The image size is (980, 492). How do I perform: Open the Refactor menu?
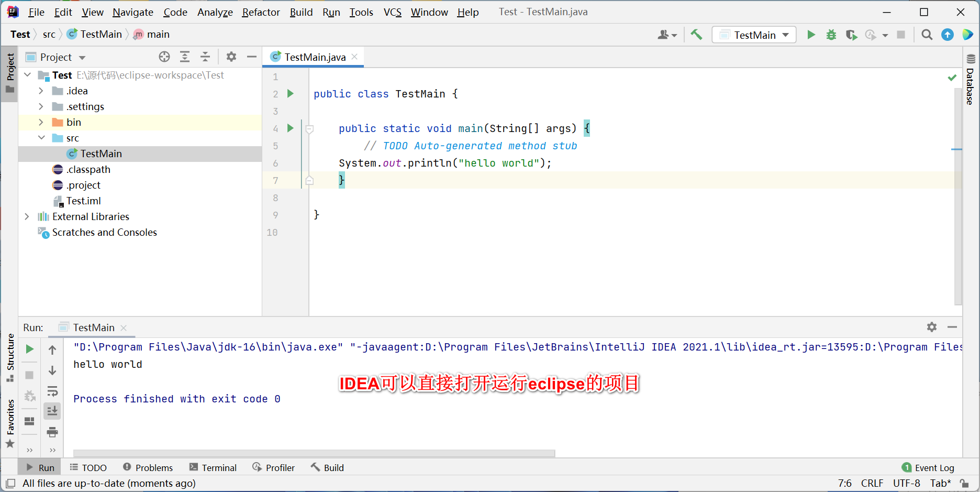pyautogui.click(x=261, y=12)
